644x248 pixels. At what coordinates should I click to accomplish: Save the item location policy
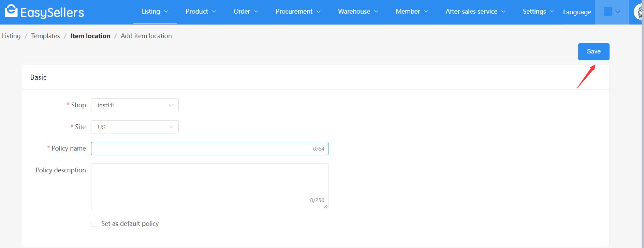point(594,52)
